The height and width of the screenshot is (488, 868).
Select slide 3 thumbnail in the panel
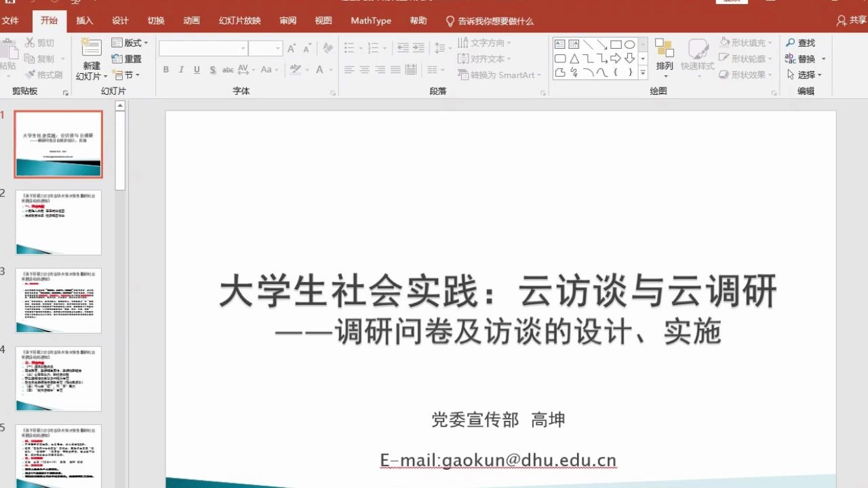[x=58, y=300]
